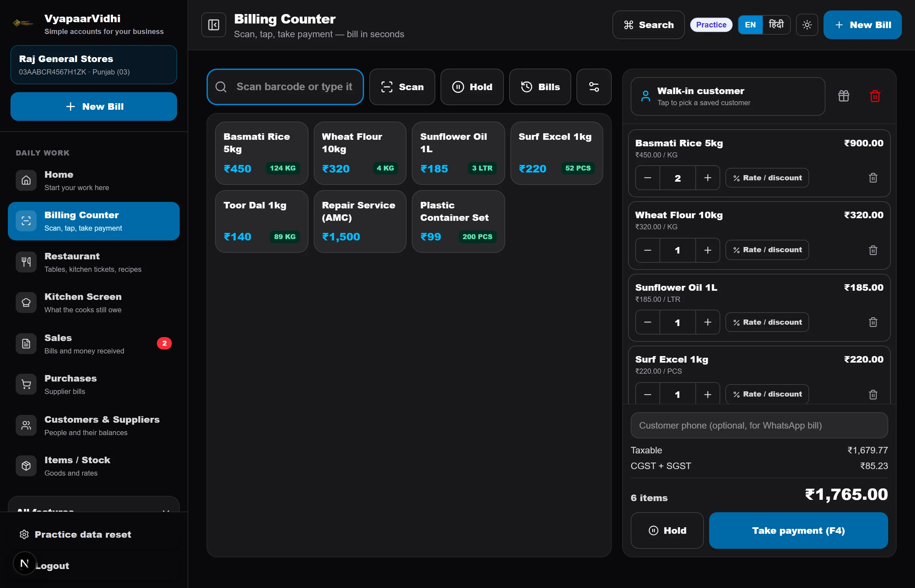Image resolution: width=915 pixels, height=588 pixels.
Task: Increase Surf Excel quantity with plus
Action: pos(707,394)
